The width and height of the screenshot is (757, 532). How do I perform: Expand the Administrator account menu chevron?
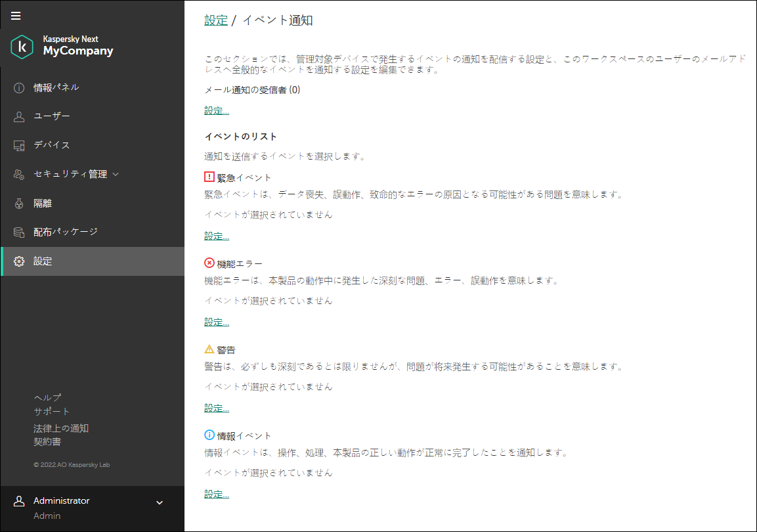[x=159, y=502]
